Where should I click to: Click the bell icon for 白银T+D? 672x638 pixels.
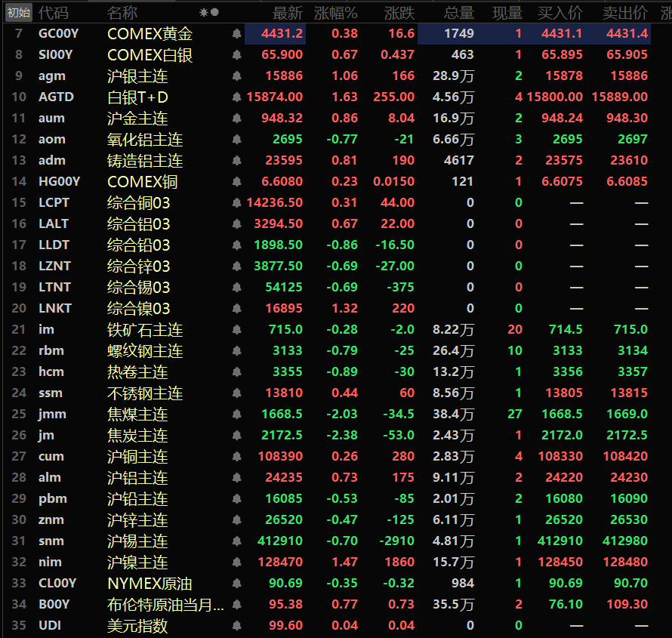(x=236, y=97)
